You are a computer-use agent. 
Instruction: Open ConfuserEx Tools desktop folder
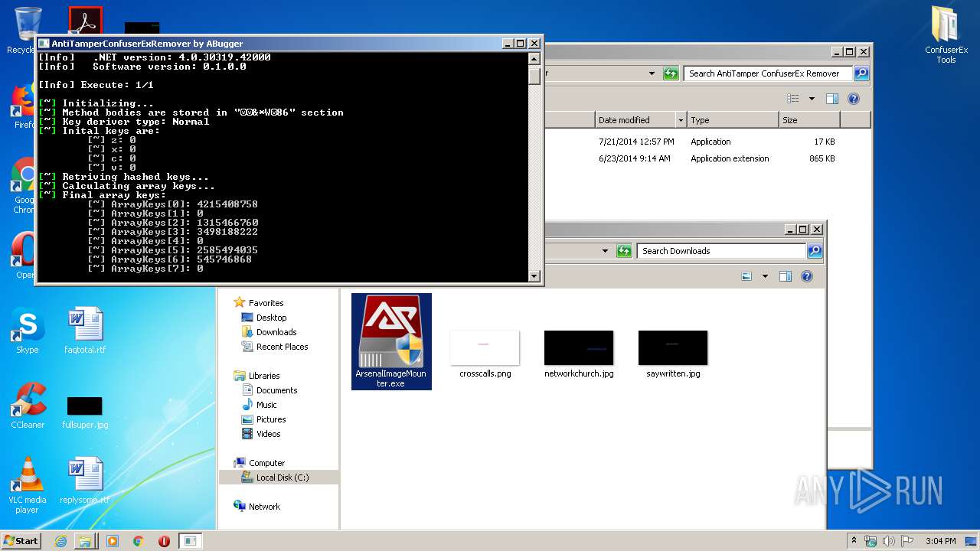(946, 35)
